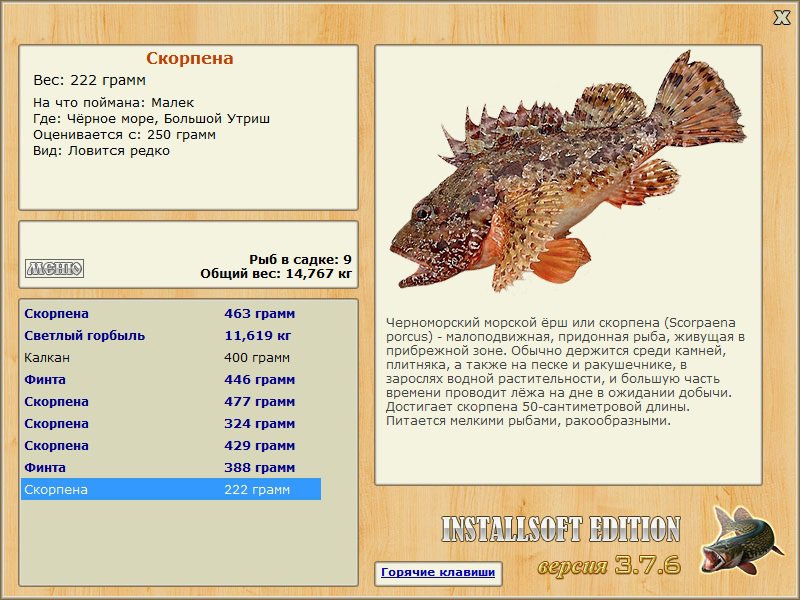
Task: Click the highlighted Скорпена 222 грамм row
Action: click(x=171, y=489)
